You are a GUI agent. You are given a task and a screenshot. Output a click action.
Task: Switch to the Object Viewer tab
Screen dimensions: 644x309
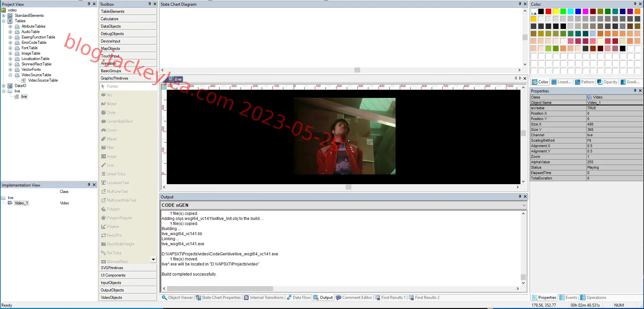pos(177,298)
